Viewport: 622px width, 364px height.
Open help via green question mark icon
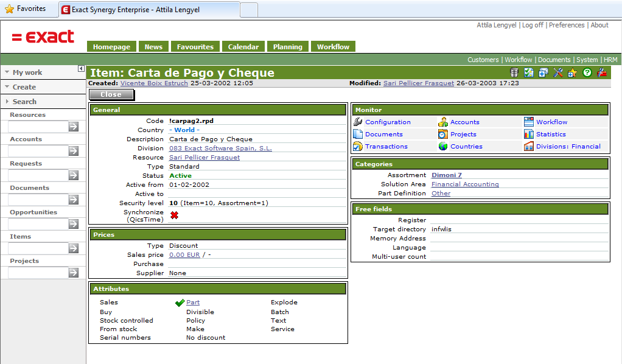pyautogui.click(x=587, y=72)
